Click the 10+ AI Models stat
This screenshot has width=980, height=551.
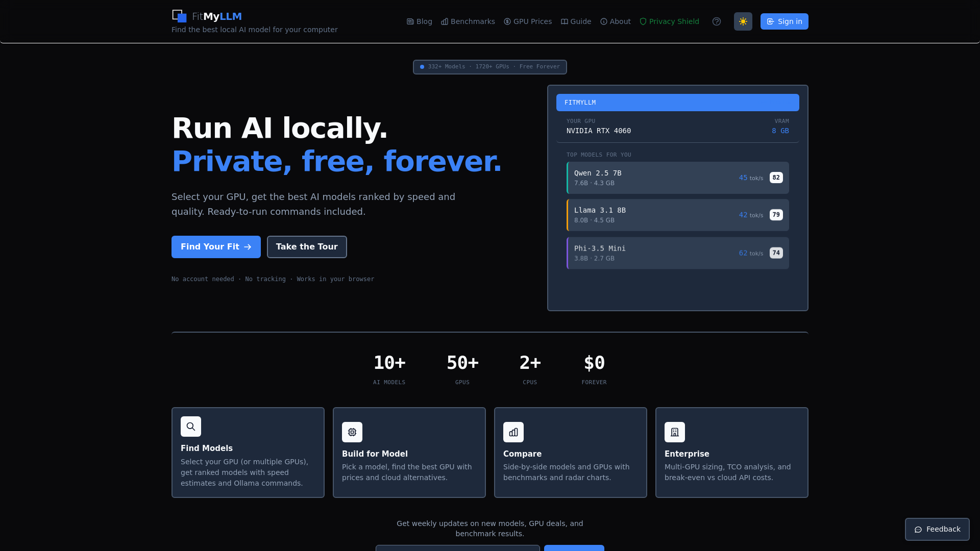(389, 370)
